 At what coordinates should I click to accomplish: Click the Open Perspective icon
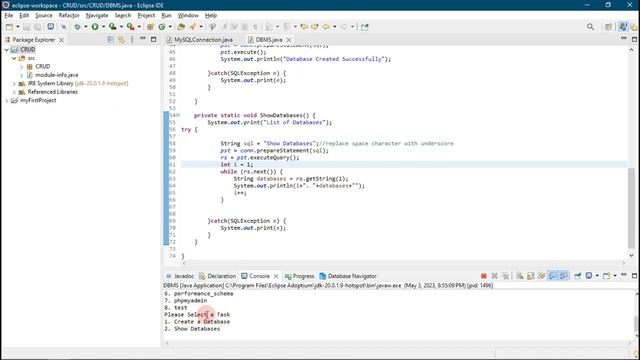pos(608,27)
